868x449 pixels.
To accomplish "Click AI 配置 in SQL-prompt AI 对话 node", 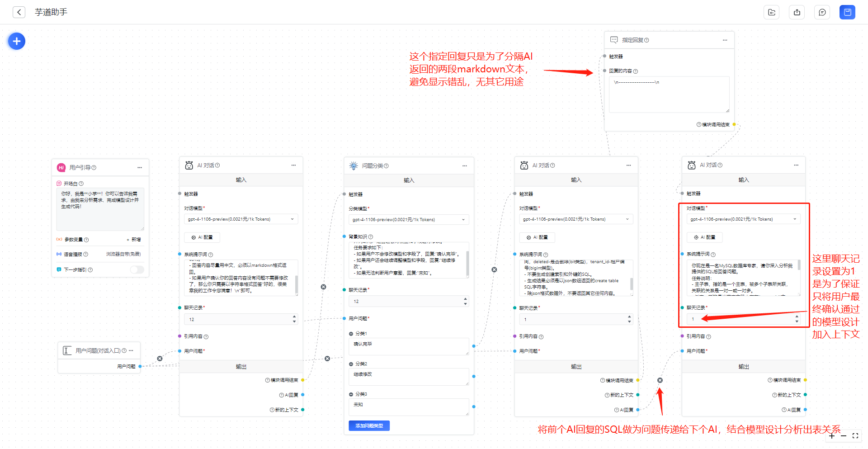I will tap(537, 237).
